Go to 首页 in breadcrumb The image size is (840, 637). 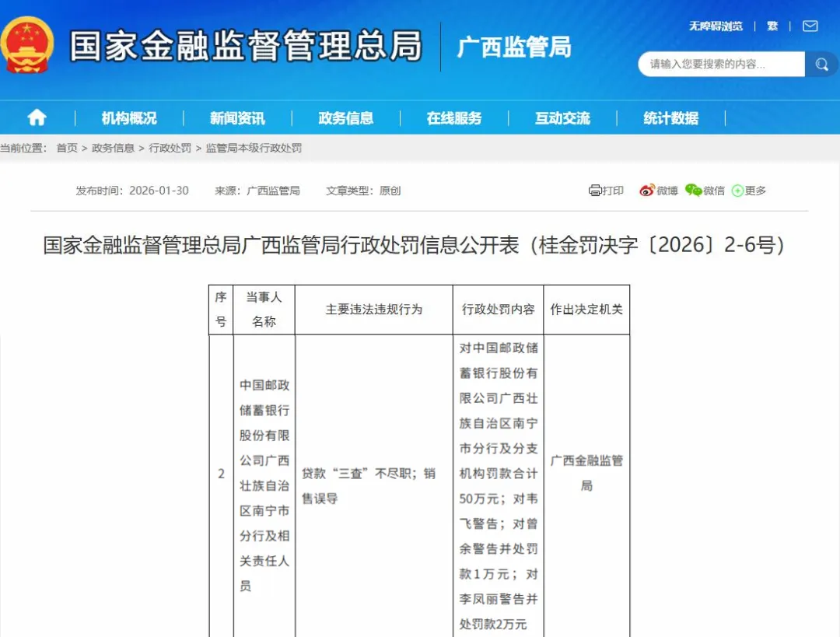[67, 148]
